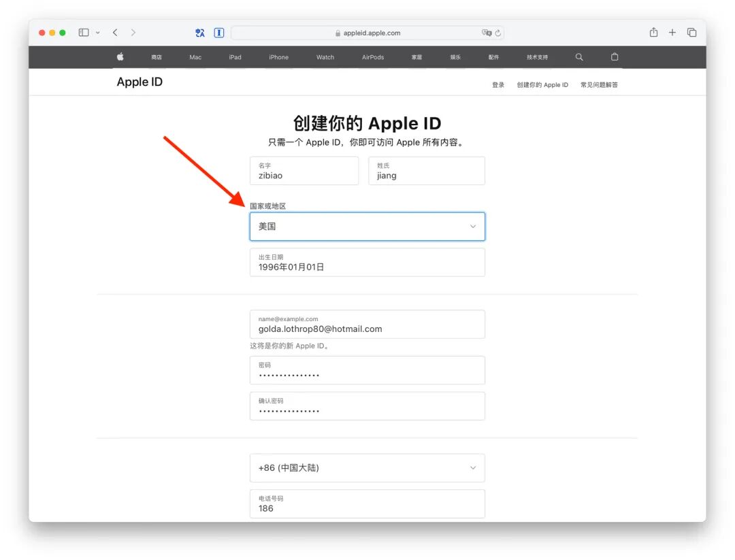Open the iPhone navigation item
Viewport: 735px width, 560px height.
point(279,57)
